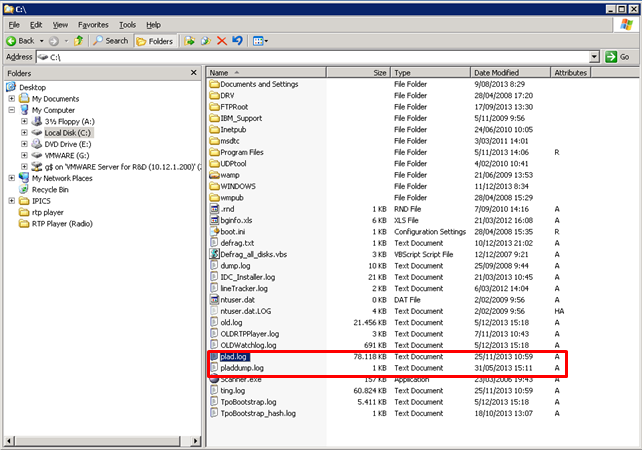Expand the VMWARE (G:) node
This screenshot has height=450, width=642.
pyautogui.click(x=24, y=156)
